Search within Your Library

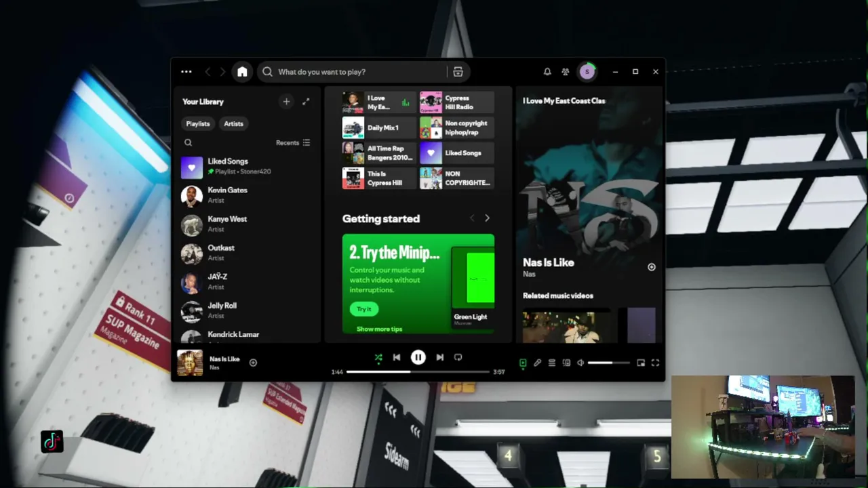coord(189,143)
